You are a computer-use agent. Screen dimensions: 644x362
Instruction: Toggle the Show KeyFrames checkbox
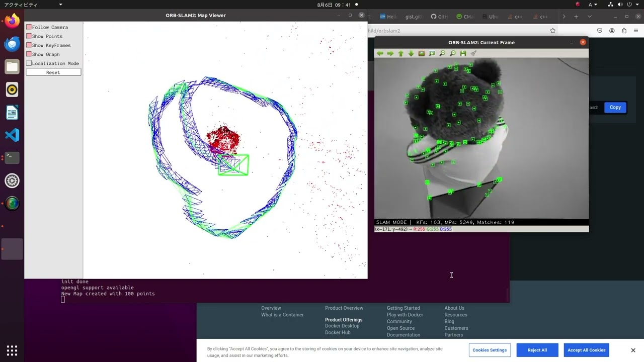[29, 45]
